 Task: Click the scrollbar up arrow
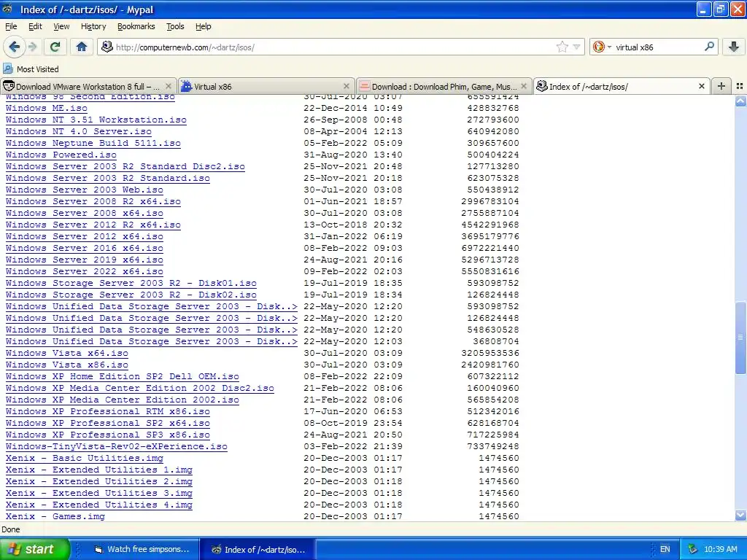740,101
